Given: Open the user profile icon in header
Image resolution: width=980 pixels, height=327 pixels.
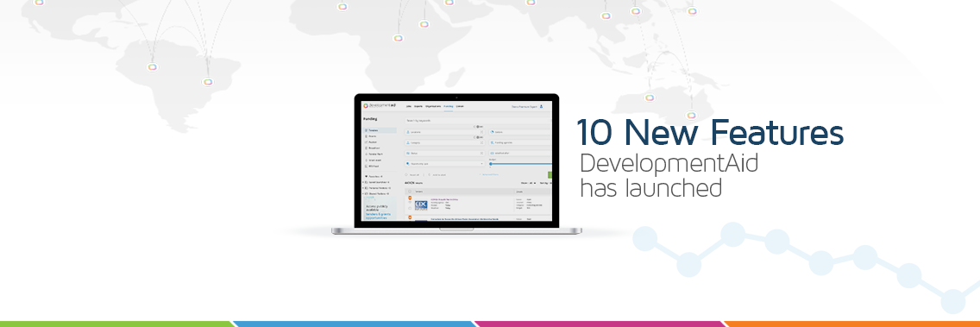Looking at the screenshot, I should pyautogui.click(x=541, y=106).
